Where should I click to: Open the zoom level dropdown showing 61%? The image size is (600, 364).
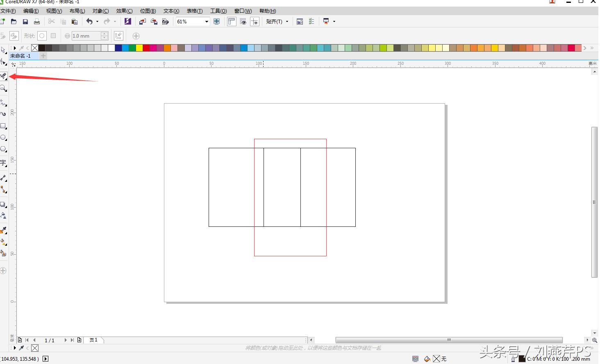(x=207, y=21)
